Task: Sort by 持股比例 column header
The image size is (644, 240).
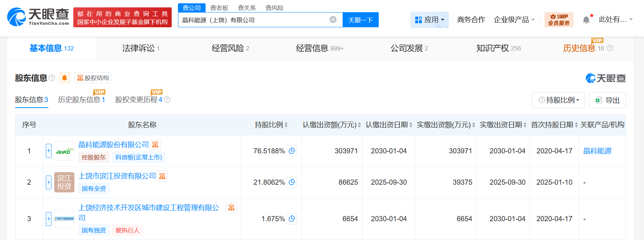Action: (271, 125)
